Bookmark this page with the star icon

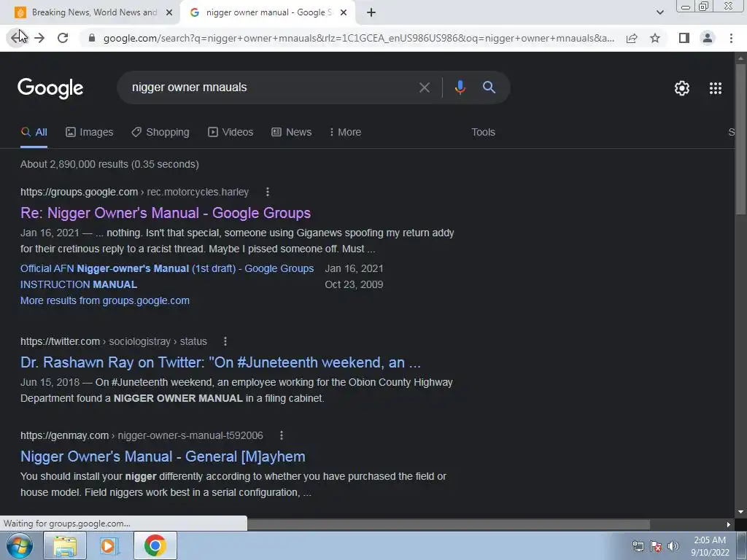pos(655,38)
